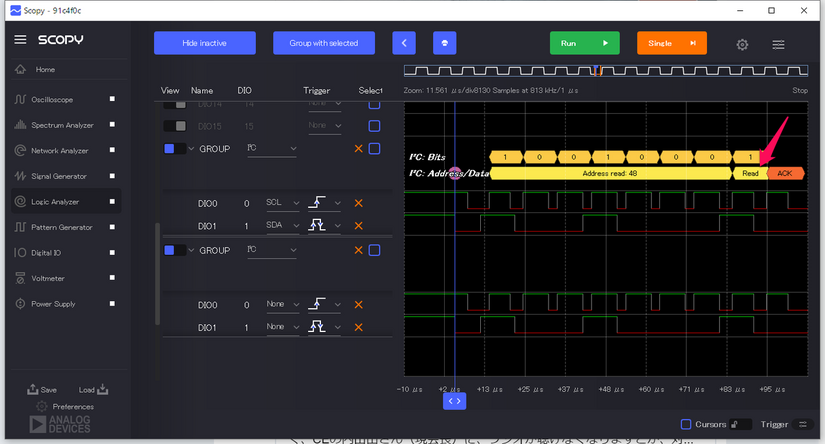Open the both-edges trigger dropdown on the SDA row
Viewport: 825px width, 444px height.
pos(325,226)
